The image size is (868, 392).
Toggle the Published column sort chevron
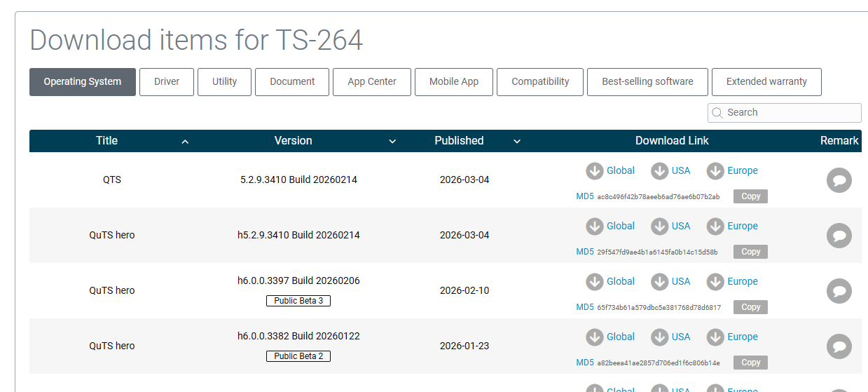[517, 142]
